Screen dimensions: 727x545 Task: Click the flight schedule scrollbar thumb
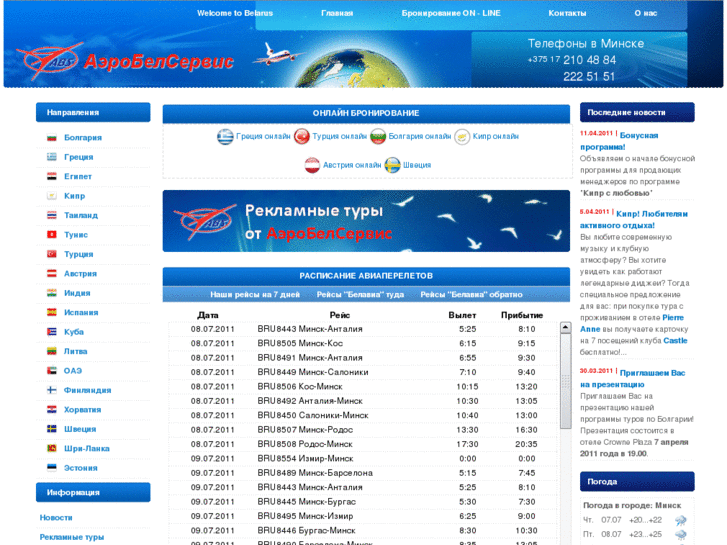click(566, 381)
